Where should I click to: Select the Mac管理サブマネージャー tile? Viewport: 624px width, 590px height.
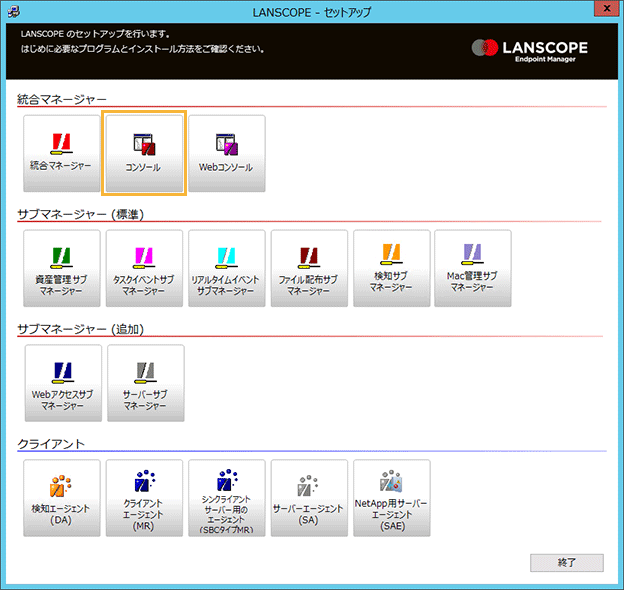473,268
